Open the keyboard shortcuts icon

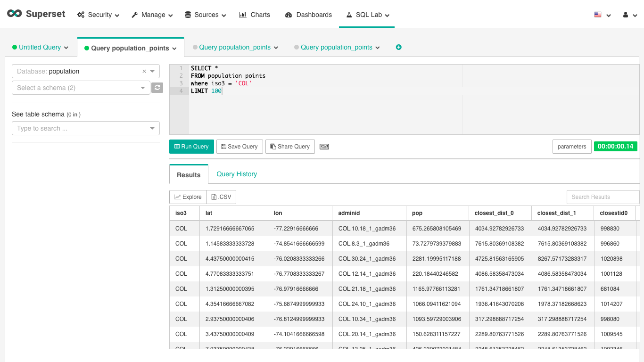324,147
